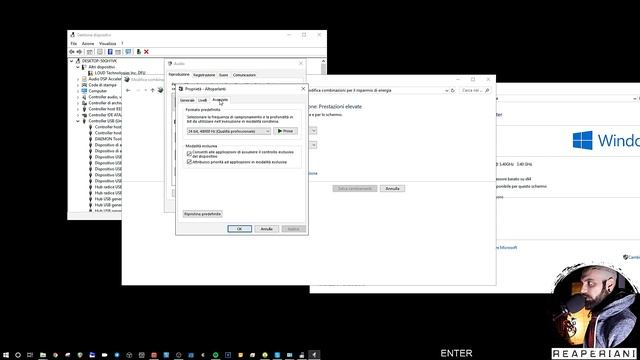Close the Audio dialog

301,63
